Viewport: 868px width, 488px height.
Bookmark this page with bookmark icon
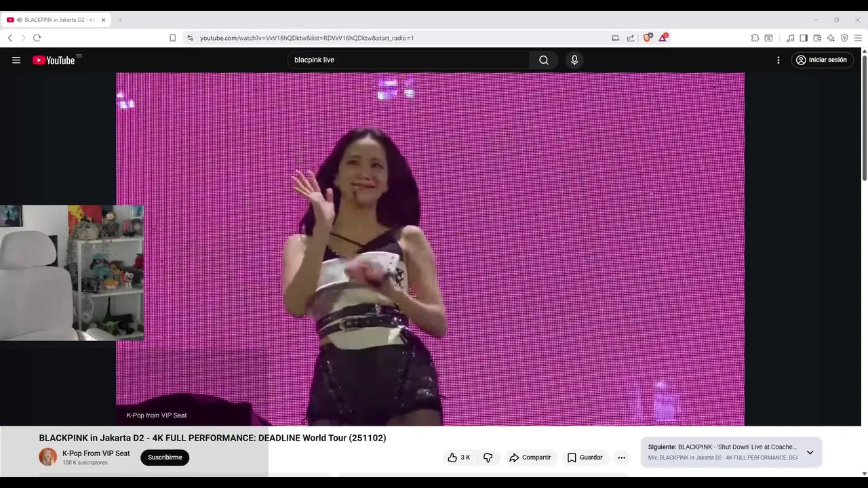point(172,38)
